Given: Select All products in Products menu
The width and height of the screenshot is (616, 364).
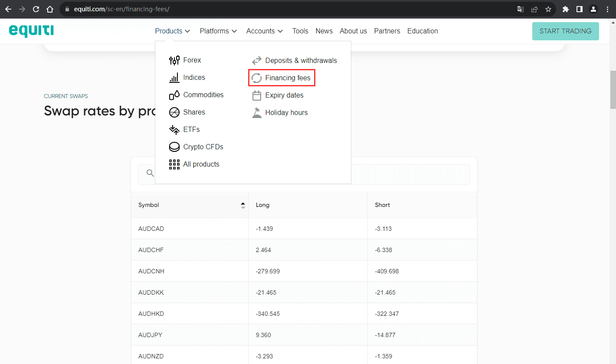Looking at the screenshot, I should (x=201, y=164).
